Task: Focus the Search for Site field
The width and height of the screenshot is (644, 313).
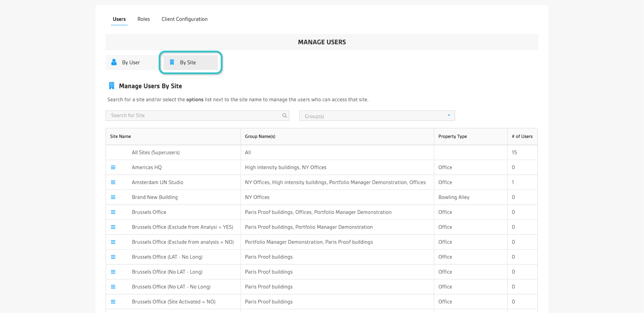Action: 197,116
